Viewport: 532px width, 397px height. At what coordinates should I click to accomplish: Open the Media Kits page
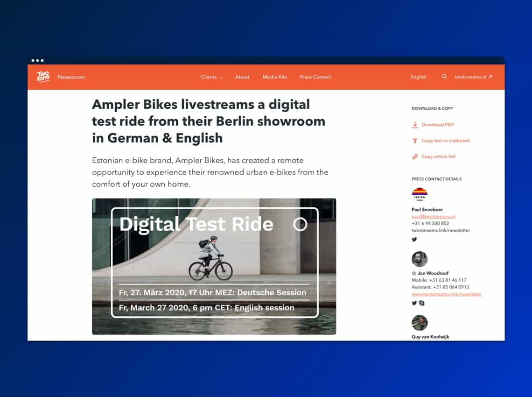(x=274, y=77)
